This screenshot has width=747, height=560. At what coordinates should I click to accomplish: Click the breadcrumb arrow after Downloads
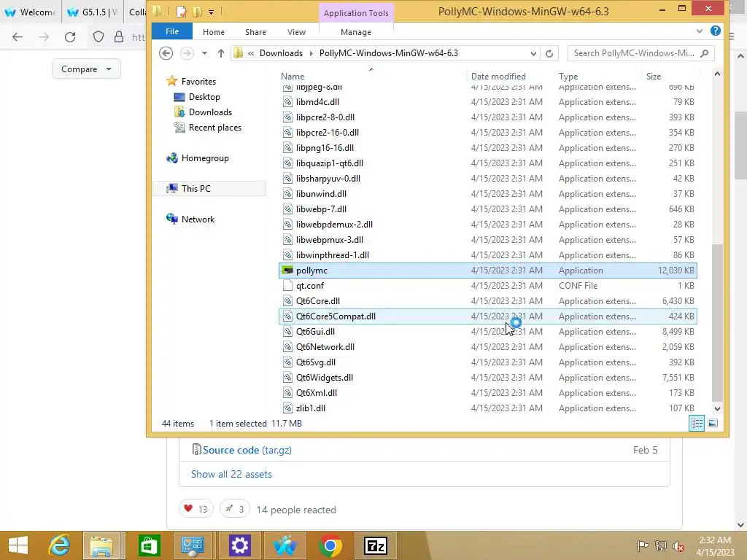pos(311,53)
